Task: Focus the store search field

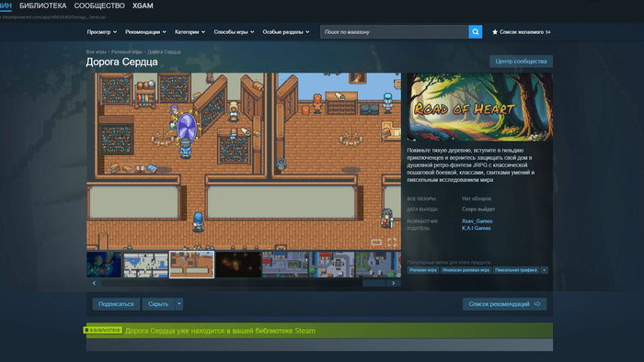Action: point(395,32)
